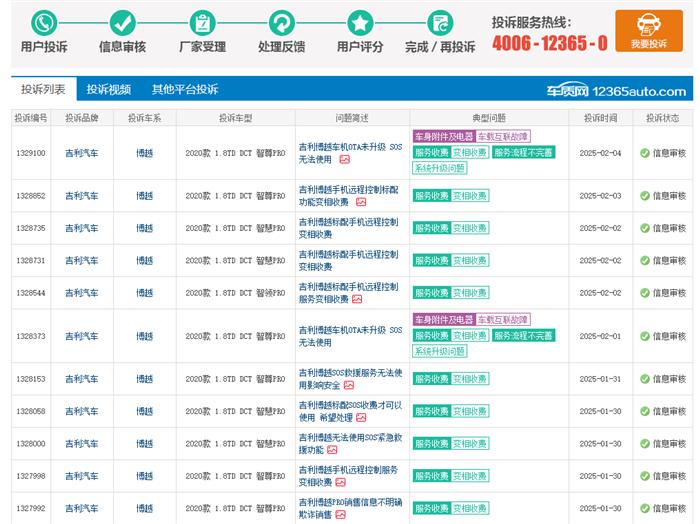Click 车载互联故障 tag in row 1328373

tap(503, 320)
